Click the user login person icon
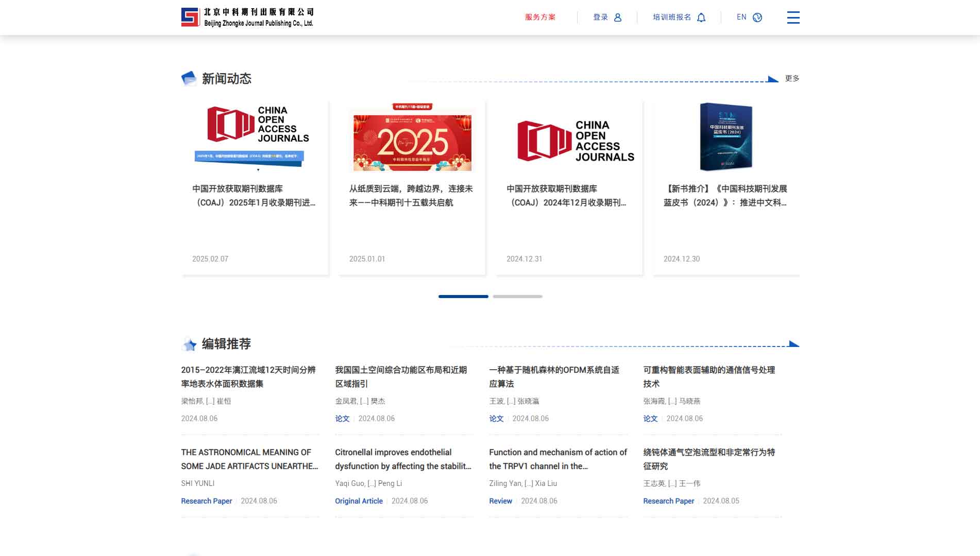The image size is (980, 556). pyautogui.click(x=618, y=18)
